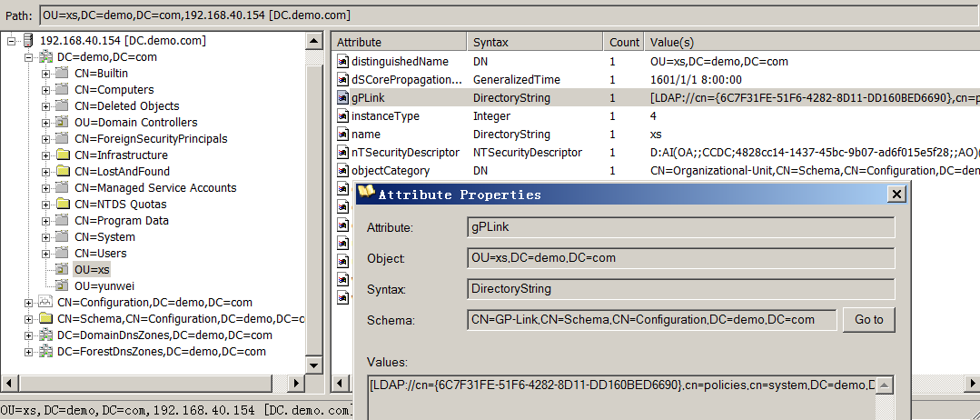980x420 pixels.
Task: Click the folder icon of CN=Deleted Objects
Action: point(62,105)
